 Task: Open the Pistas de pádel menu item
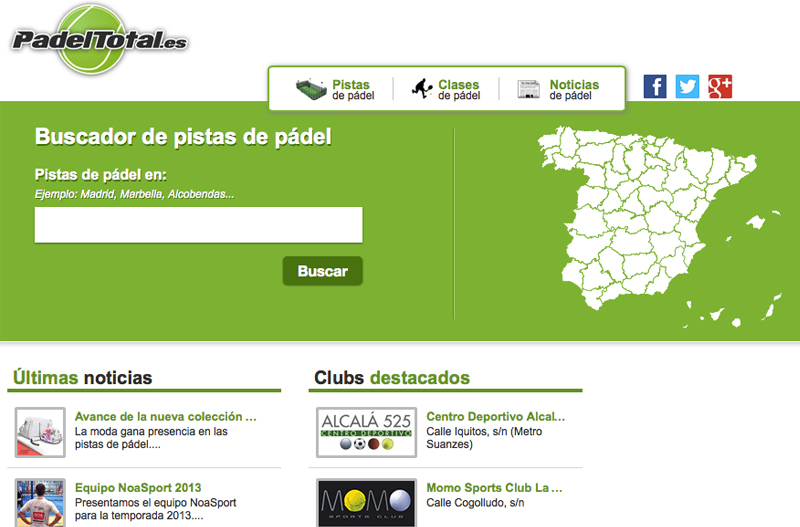pos(352,90)
